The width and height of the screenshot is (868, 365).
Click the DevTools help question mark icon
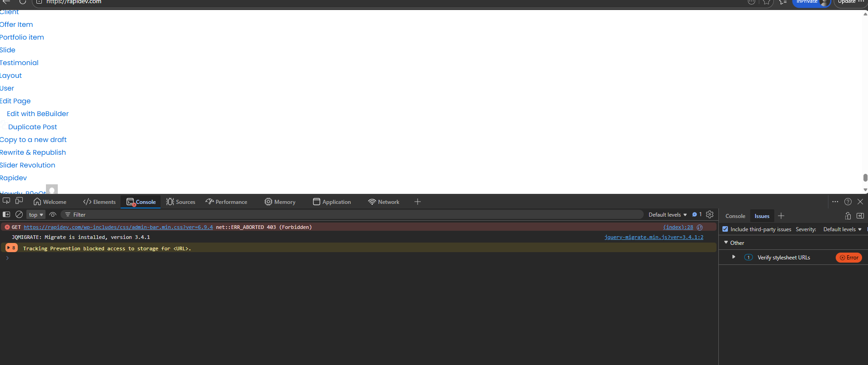(848, 202)
